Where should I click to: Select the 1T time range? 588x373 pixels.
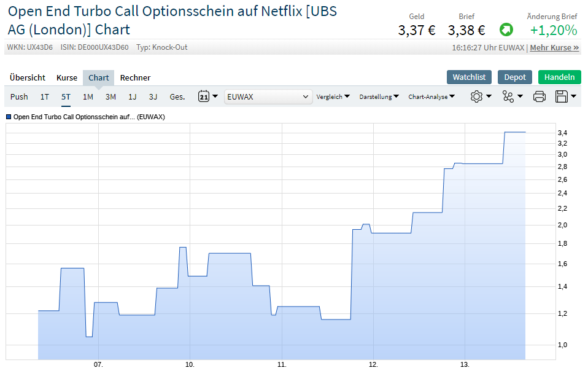[x=45, y=96]
